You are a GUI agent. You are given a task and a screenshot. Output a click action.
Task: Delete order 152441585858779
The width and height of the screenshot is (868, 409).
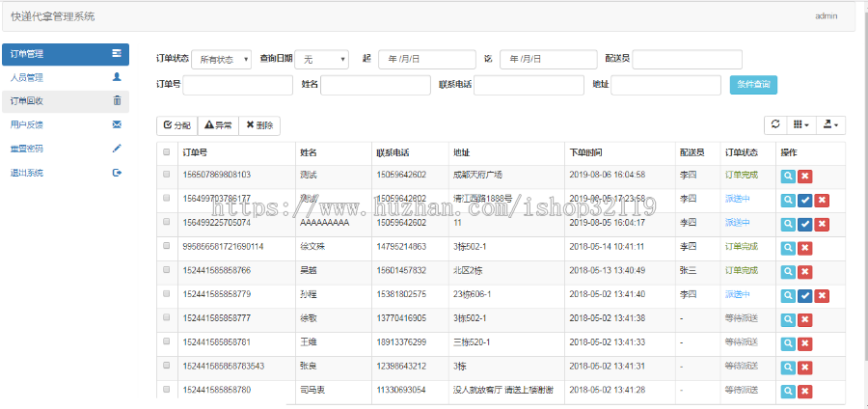pos(822,295)
